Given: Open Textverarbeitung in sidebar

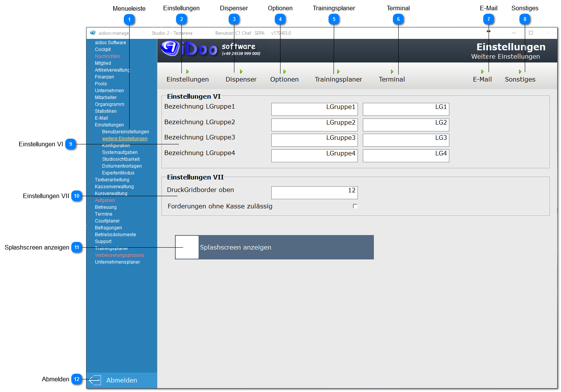Looking at the screenshot, I should point(112,180).
